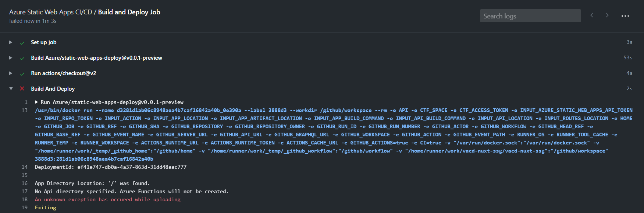Image resolution: width=644 pixels, height=213 pixels.
Task: Open the workflow log options menu (ellipsis)
Action: (625, 15)
